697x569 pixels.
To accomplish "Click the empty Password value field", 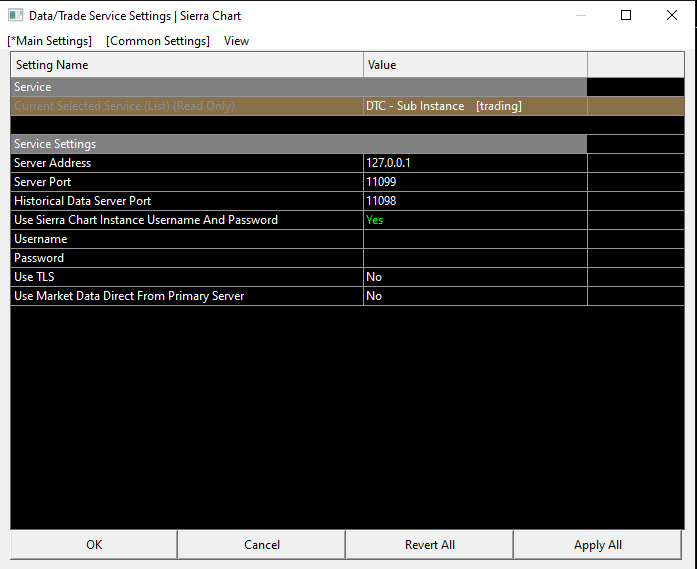I will (475, 258).
